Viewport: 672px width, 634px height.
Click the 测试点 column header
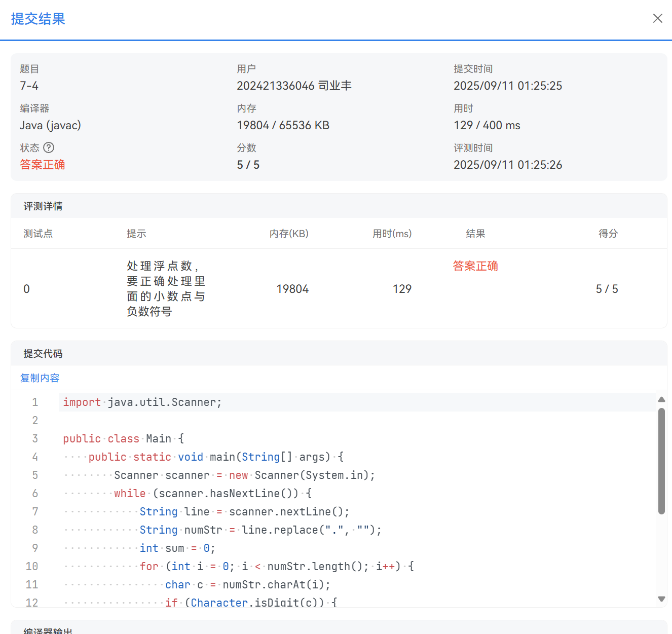38,234
